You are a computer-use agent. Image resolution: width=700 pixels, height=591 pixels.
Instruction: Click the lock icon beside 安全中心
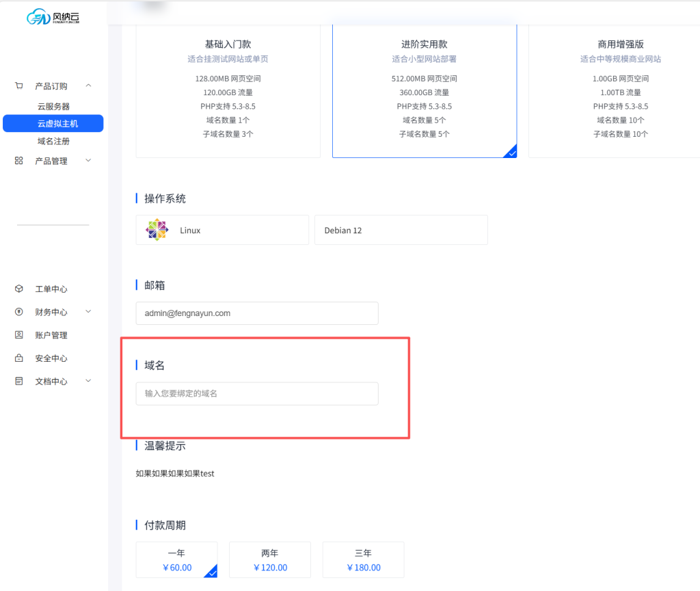pos(19,358)
